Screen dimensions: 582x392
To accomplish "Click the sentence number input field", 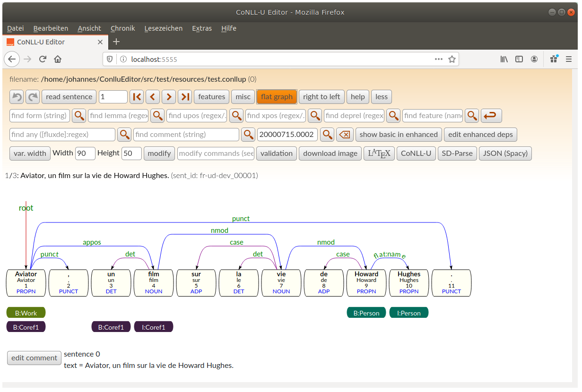I will click(113, 97).
